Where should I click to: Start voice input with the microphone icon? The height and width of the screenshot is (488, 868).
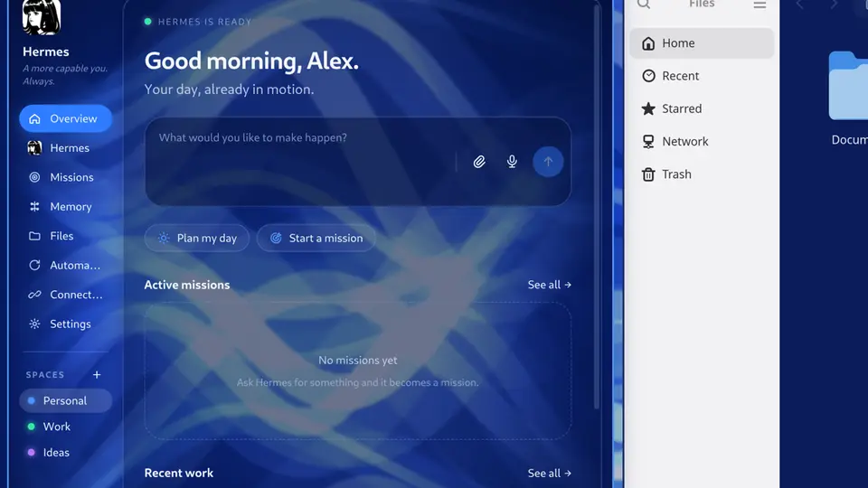point(512,162)
